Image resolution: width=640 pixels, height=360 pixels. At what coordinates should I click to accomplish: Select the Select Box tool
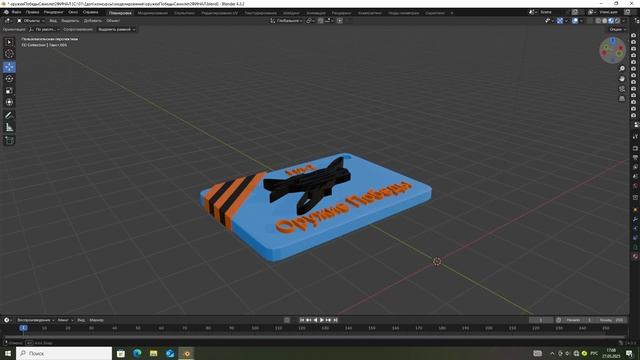tap(9, 42)
